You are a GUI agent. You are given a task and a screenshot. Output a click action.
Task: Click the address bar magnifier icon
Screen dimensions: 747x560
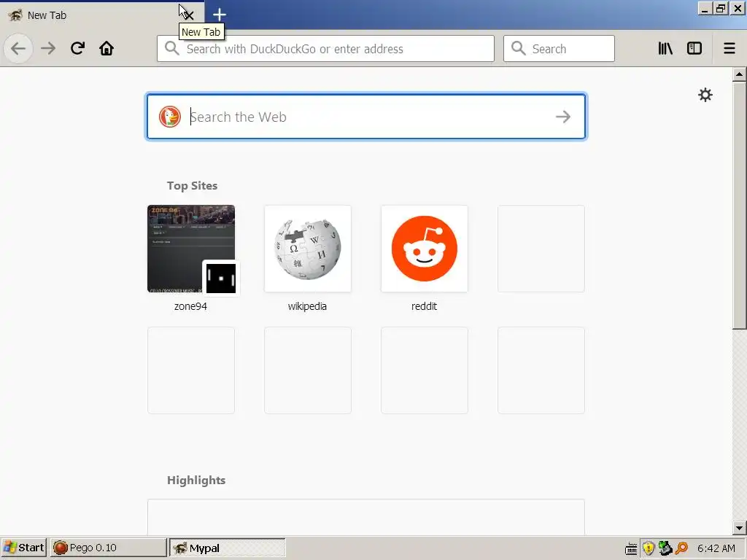[172, 48]
